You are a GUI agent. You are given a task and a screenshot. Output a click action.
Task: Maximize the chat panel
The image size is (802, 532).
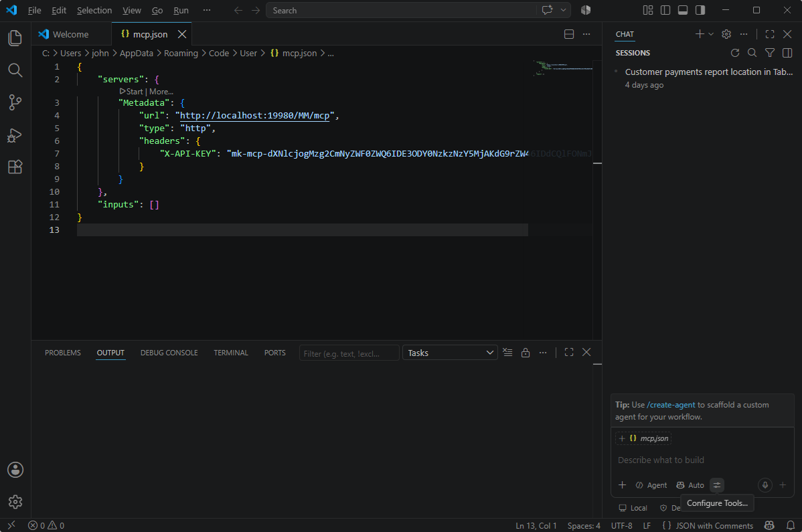point(770,34)
